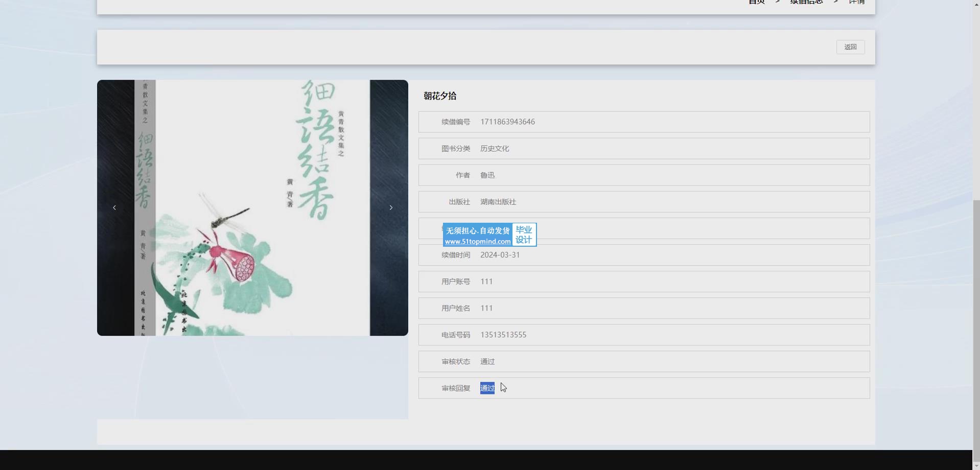Click the 电话号码 label

click(456, 335)
